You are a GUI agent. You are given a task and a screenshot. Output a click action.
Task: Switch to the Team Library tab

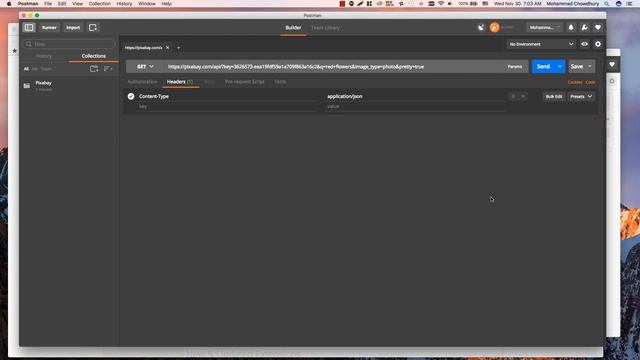click(325, 28)
